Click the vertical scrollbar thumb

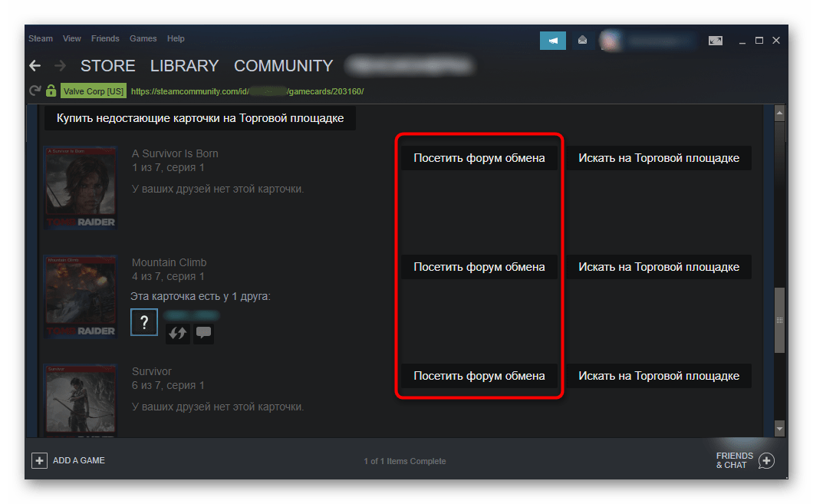(x=779, y=321)
